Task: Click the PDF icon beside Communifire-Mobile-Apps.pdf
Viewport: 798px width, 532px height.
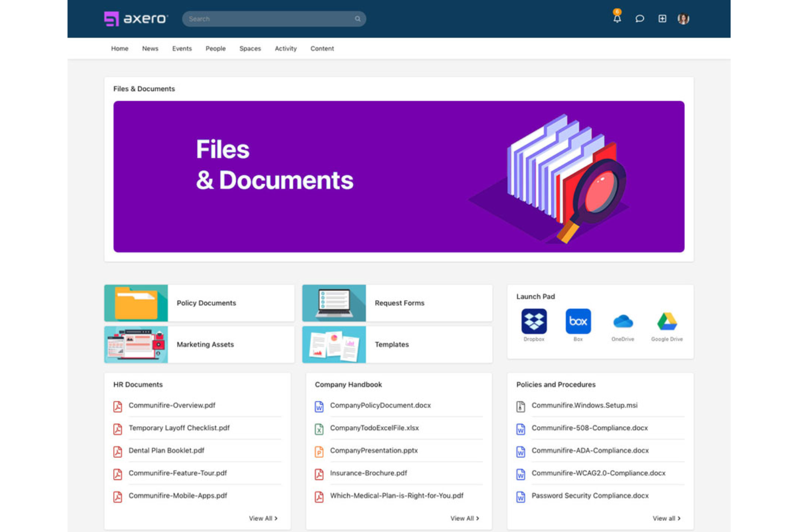Action: 118,497
